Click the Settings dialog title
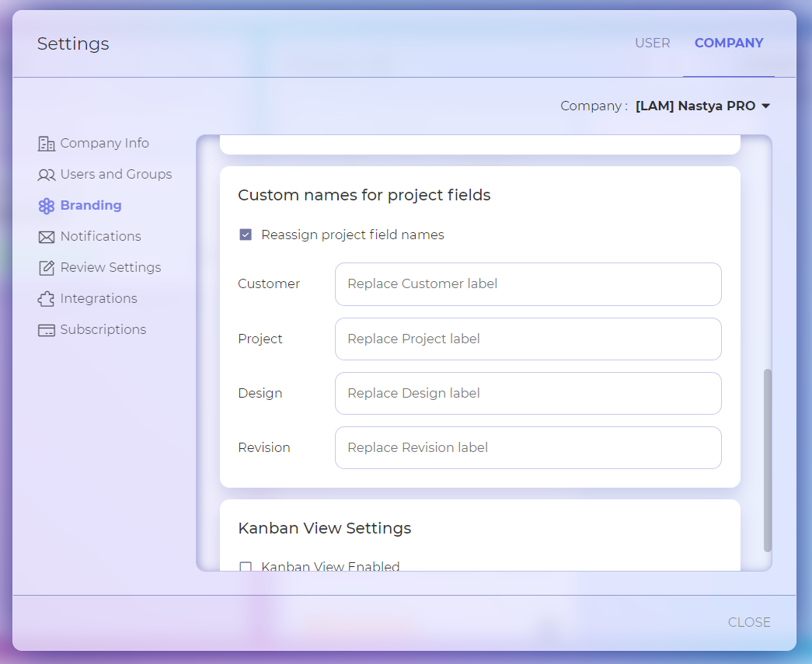This screenshot has height=664, width=812. (73, 43)
